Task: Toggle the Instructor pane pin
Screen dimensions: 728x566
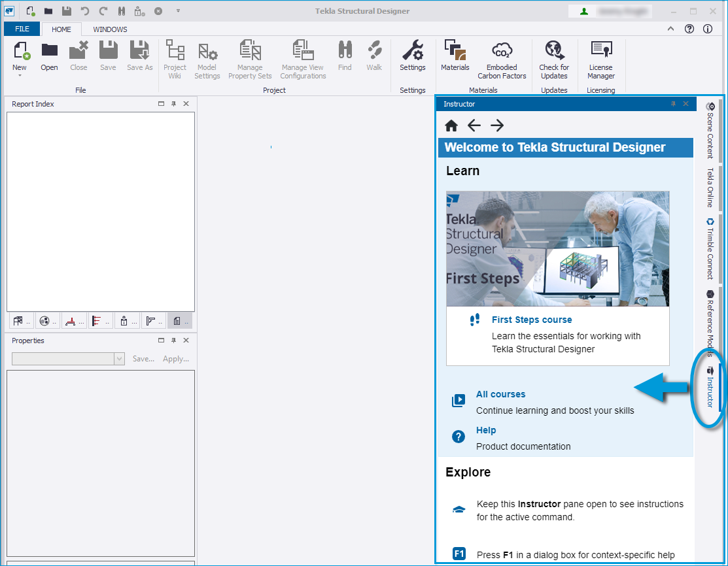Action: click(673, 104)
